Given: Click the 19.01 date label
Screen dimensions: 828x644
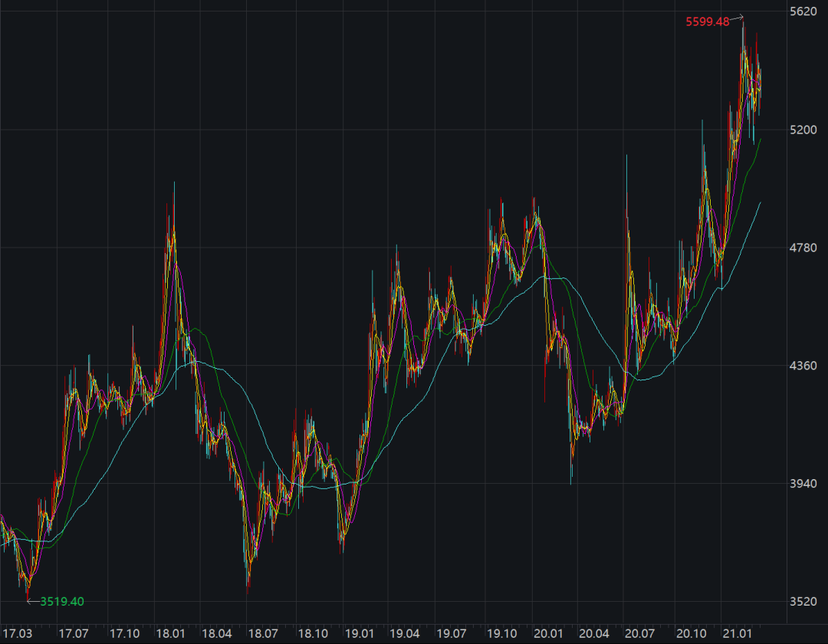Looking at the screenshot, I should [360, 633].
